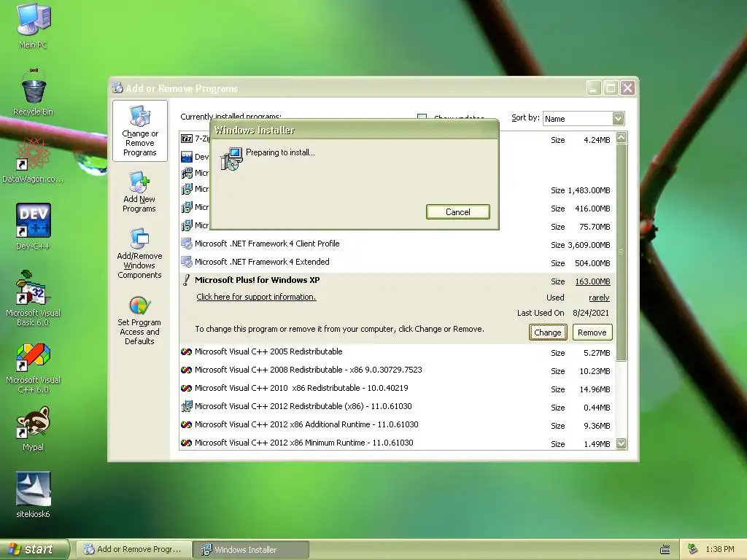
Task: Select the sitekiosk6 desktop icon
Action: (x=33, y=495)
